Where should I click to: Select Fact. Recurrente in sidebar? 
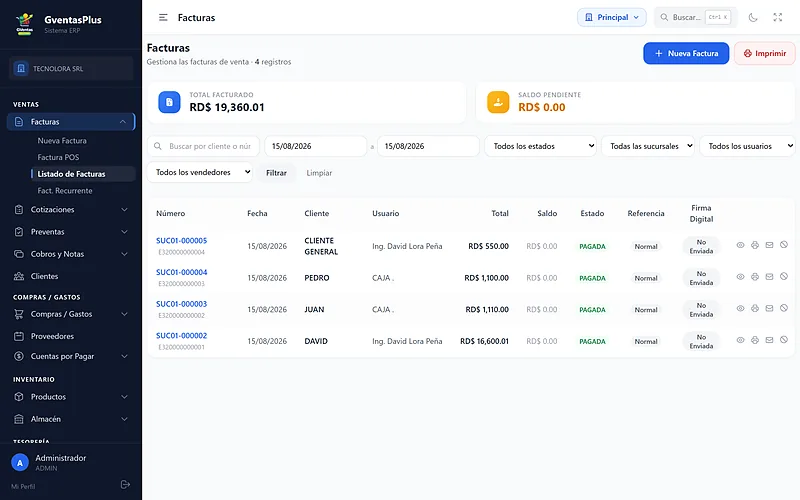coord(65,190)
